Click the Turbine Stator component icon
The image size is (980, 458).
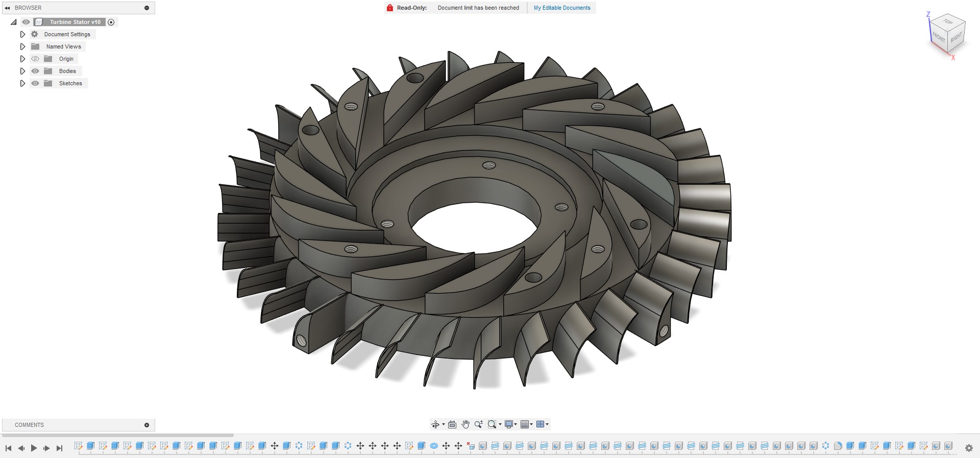(38, 22)
